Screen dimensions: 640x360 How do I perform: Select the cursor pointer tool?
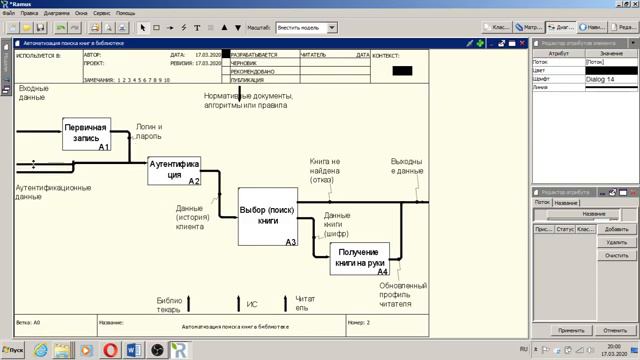(142, 28)
